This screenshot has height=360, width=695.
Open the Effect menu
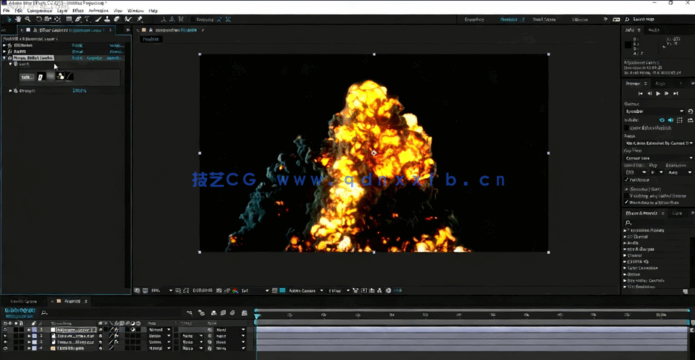pos(78,10)
